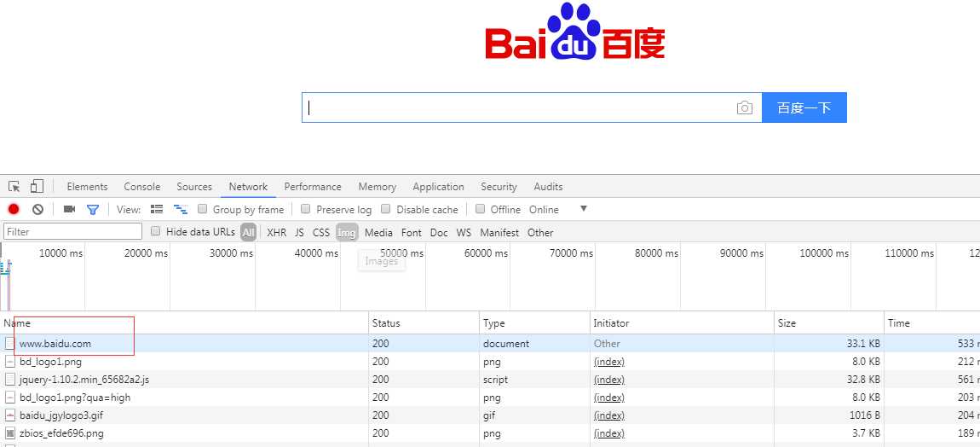980x447 pixels.
Task: Filter requests by JS
Action: coord(299,232)
